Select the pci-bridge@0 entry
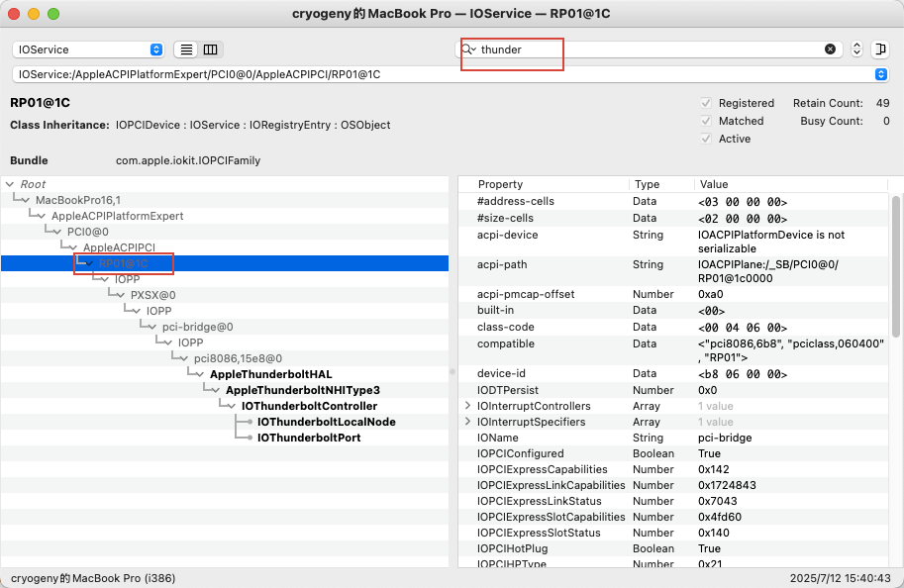Screen dimensions: 904x588 (x=198, y=327)
